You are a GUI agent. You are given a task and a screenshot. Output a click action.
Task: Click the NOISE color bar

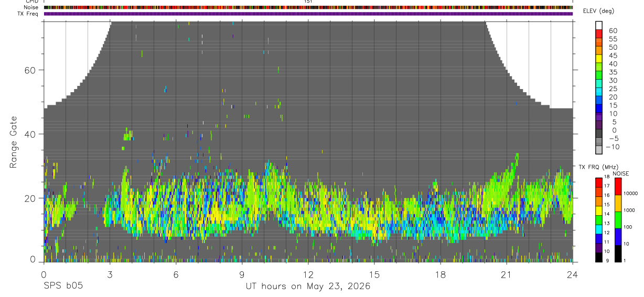(617, 220)
